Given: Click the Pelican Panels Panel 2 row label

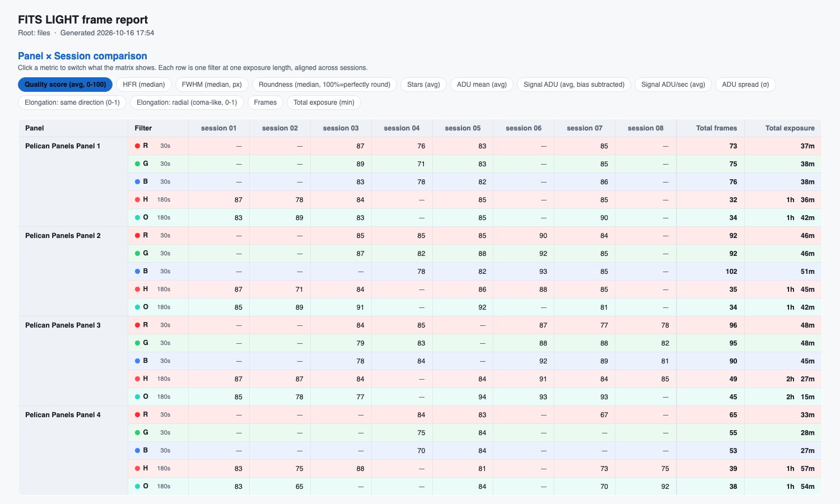Looking at the screenshot, I should [63, 236].
